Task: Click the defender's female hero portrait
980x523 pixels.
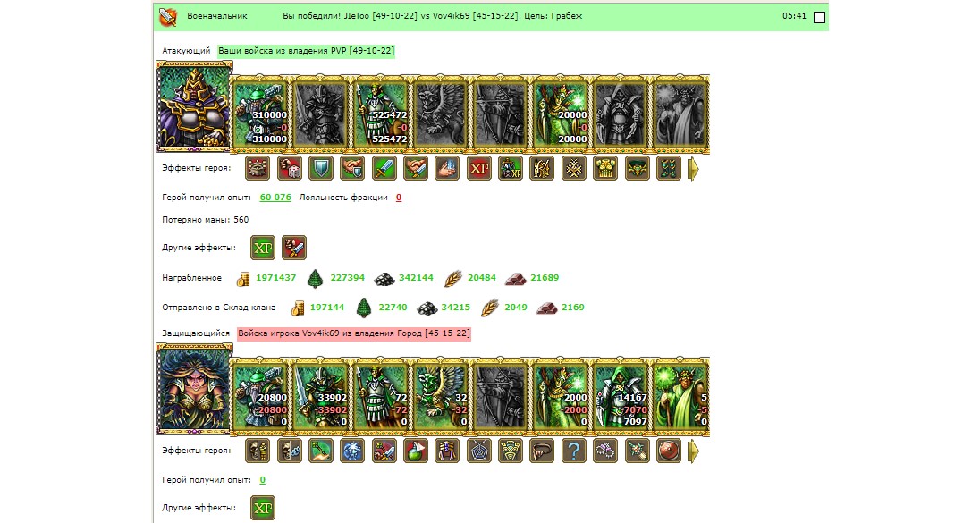Action: (194, 389)
